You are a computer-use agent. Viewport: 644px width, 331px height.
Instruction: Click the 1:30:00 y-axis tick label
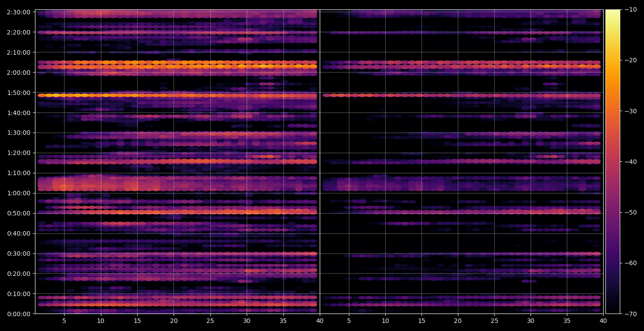pos(18,133)
